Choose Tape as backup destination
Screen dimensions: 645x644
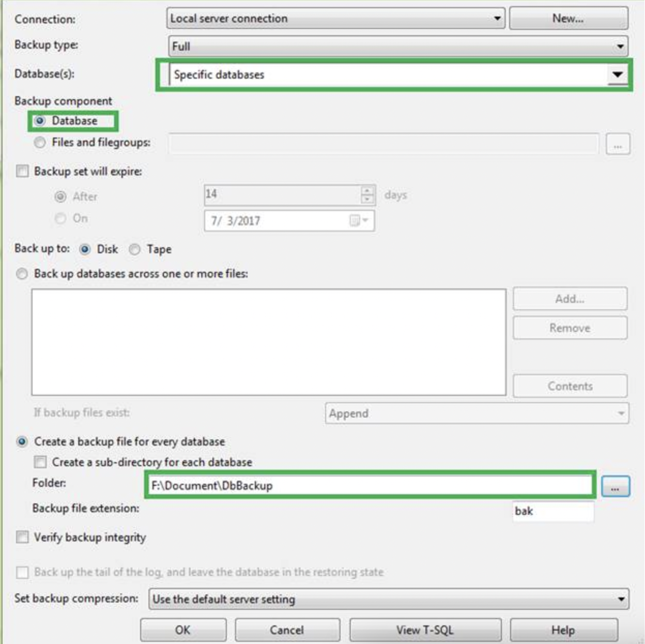tap(134, 249)
